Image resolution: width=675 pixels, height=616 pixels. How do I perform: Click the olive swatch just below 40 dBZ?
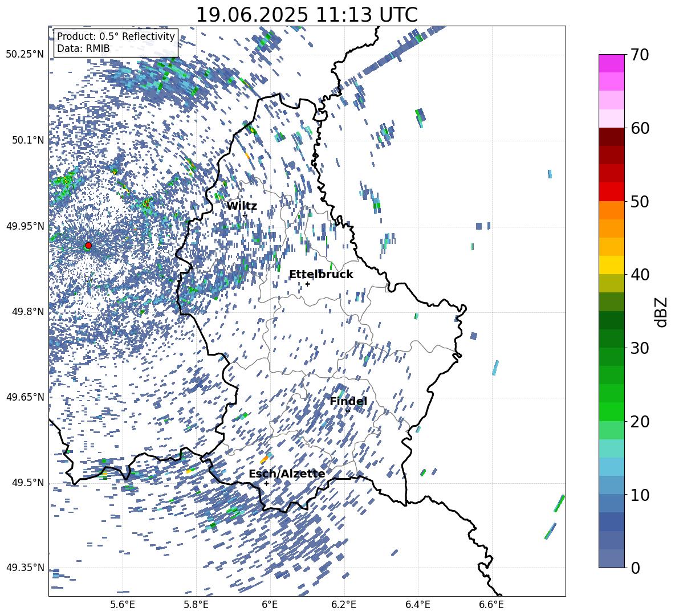click(x=611, y=283)
